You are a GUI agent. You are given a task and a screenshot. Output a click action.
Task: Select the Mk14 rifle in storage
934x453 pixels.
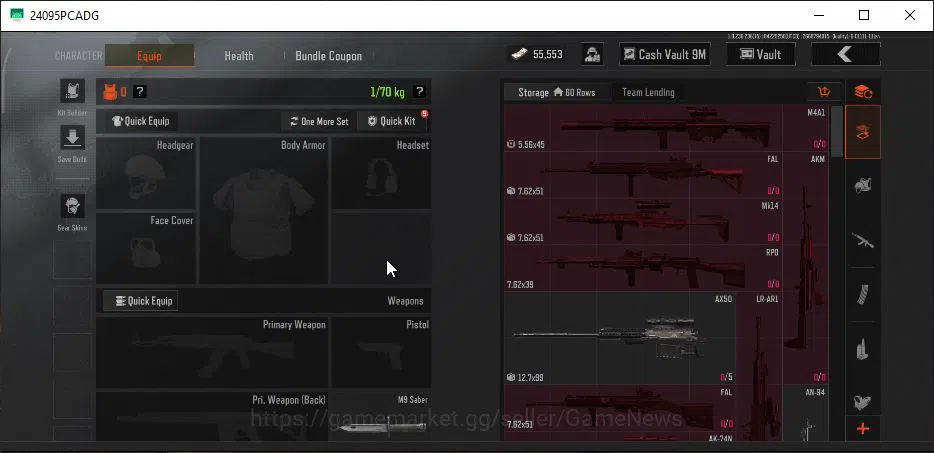(x=643, y=221)
